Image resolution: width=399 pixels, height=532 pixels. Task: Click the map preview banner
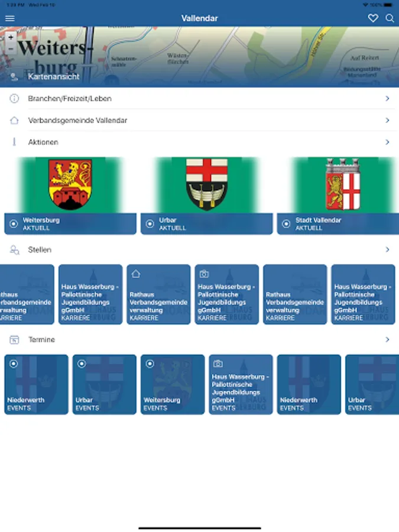(x=200, y=57)
